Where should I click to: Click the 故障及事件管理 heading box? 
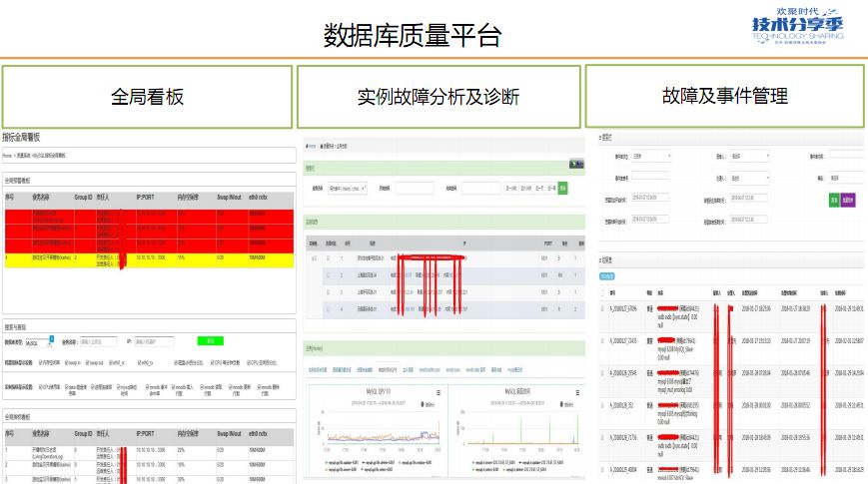pyautogui.click(x=724, y=96)
